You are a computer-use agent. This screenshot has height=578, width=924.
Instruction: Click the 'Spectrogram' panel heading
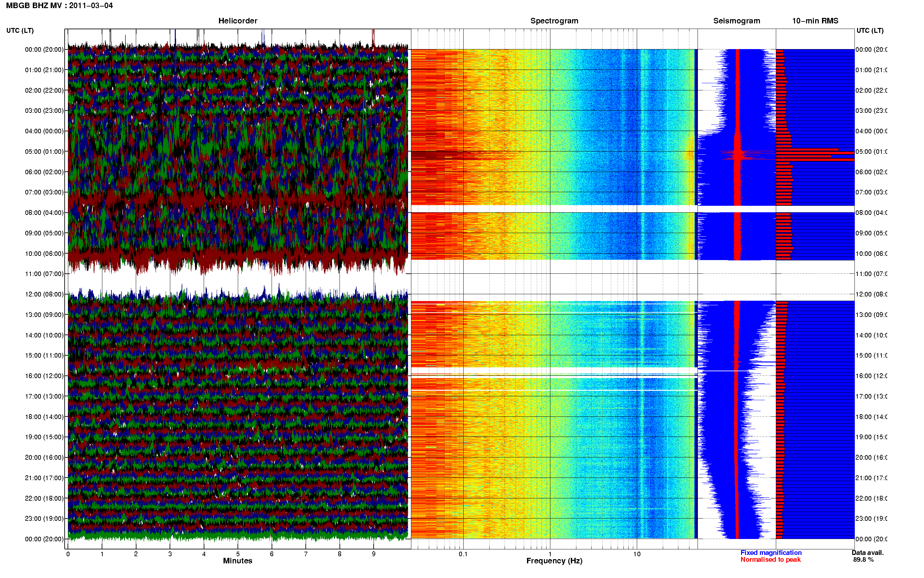click(x=554, y=21)
